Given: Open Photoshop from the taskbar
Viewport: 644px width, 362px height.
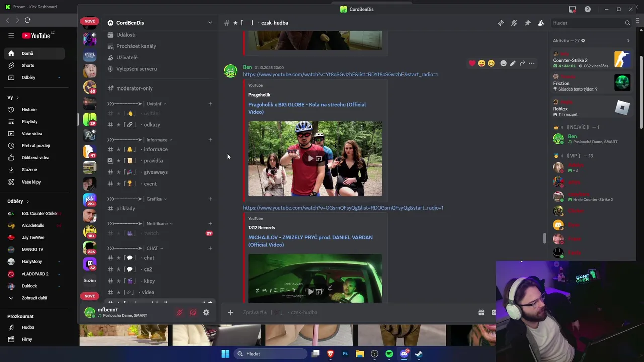Looking at the screenshot, I should pos(345,354).
